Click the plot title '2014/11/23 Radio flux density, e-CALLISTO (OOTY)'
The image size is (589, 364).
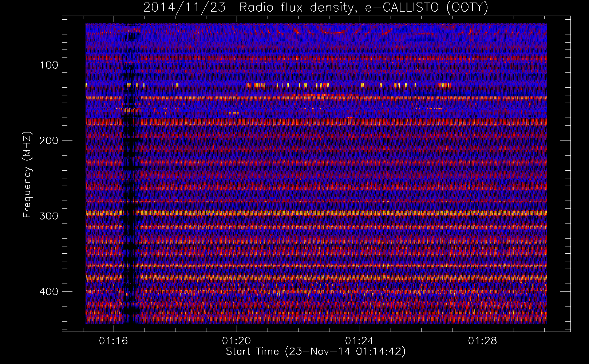[x=316, y=7]
